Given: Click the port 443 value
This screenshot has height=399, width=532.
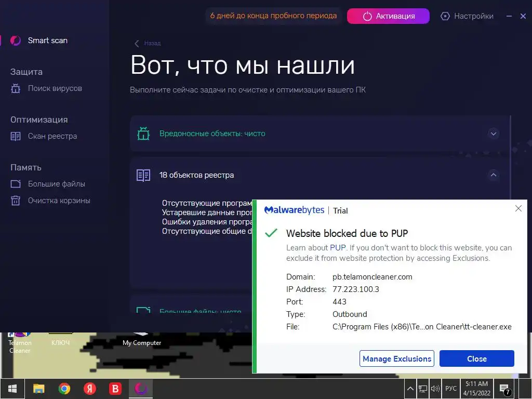Looking at the screenshot, I should (x=339, y=302).
